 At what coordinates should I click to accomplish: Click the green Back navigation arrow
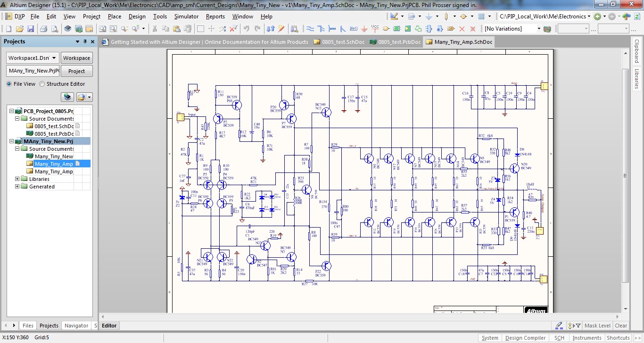tap(597, 16)
